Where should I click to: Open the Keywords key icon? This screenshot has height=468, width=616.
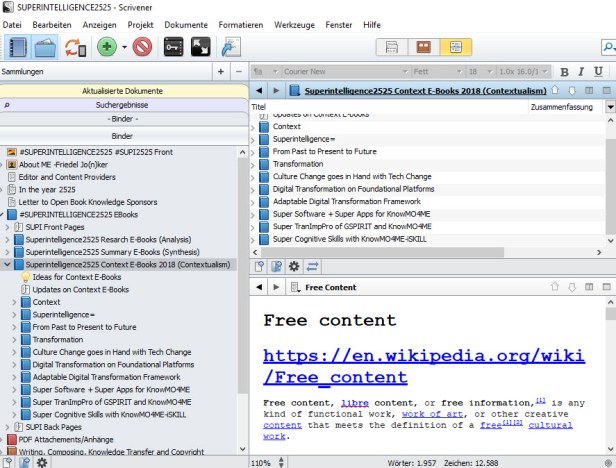coord(174,47)
